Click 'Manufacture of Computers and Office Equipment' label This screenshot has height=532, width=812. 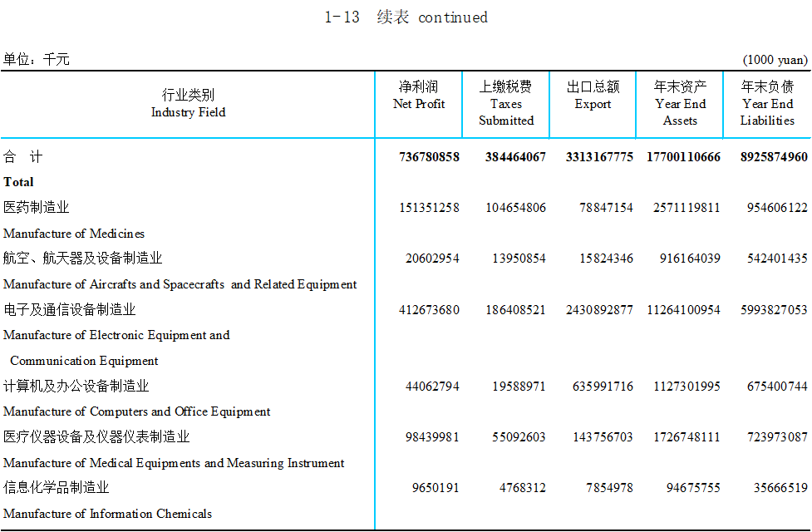coord(137,411)
